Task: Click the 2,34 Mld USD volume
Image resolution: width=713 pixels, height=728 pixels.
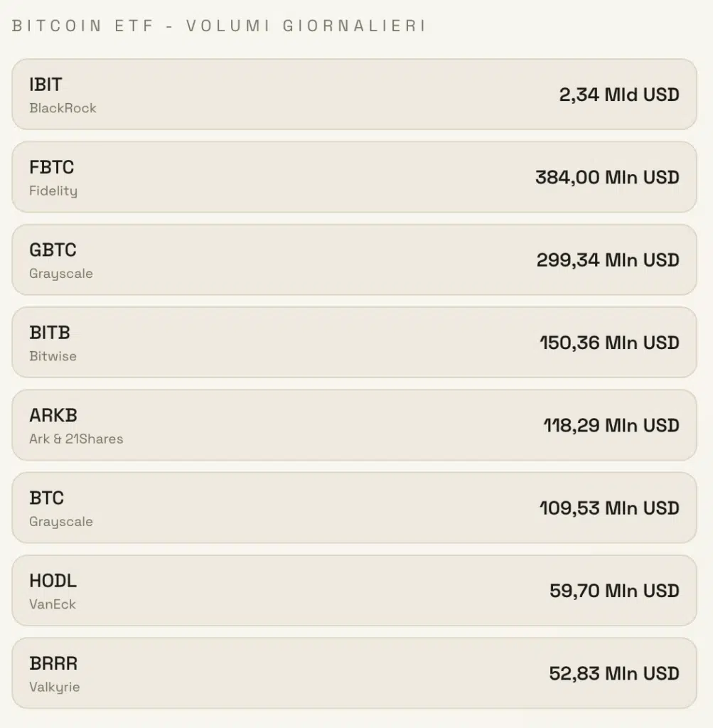Action: click(x=619, y=95)
